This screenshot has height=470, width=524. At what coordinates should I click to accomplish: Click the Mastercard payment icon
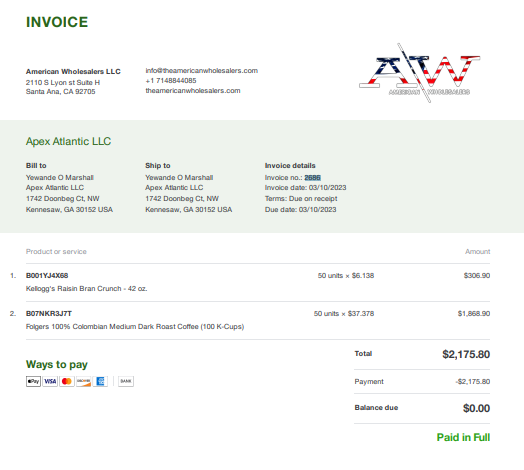click(x=67, y=381)
